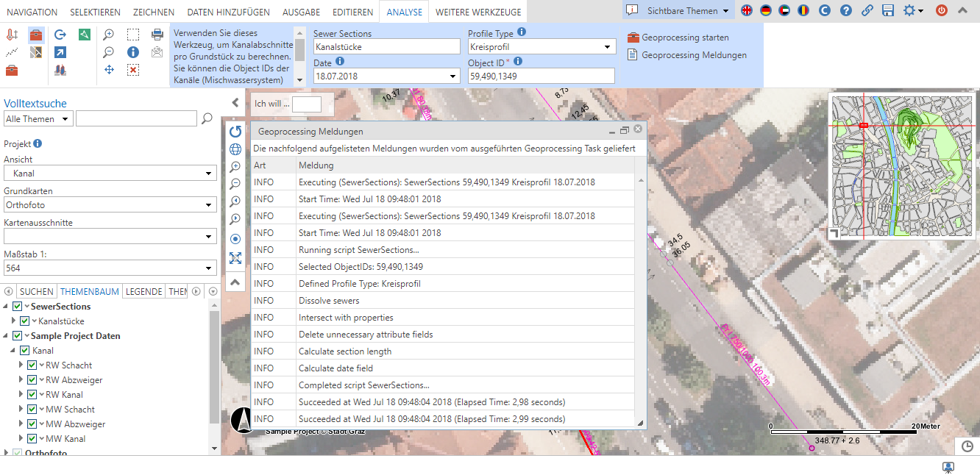The image size is (980, 475).
Task: Select the blue info identify tool
Action: tap(133, 52)
